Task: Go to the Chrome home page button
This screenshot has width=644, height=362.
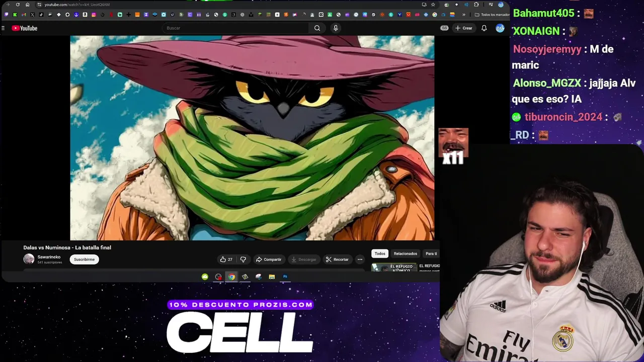Action: [x=28, y=5]
